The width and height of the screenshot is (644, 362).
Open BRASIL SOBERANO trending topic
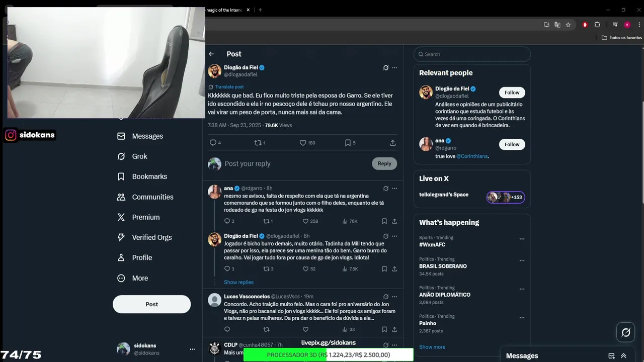[x=443, y=266]
